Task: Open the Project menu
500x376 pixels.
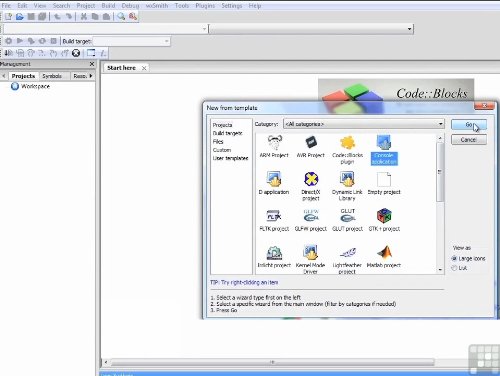Action: [x=86, y=6]
